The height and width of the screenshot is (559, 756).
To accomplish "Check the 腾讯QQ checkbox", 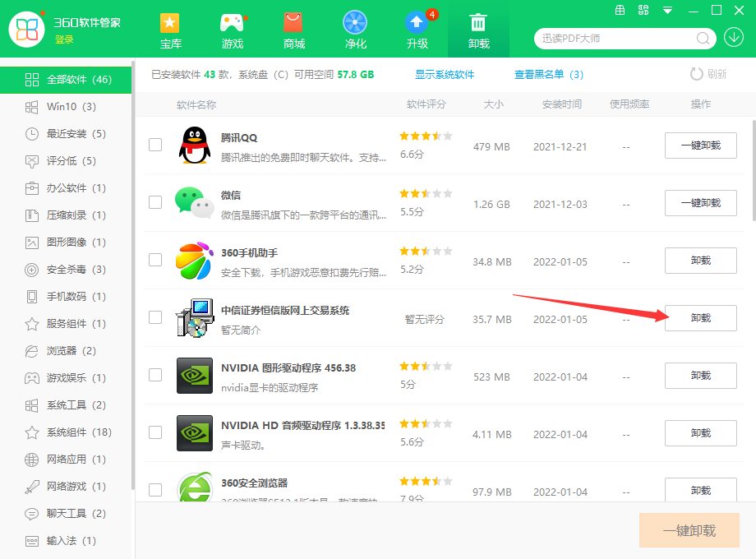I will coord(155,145).
